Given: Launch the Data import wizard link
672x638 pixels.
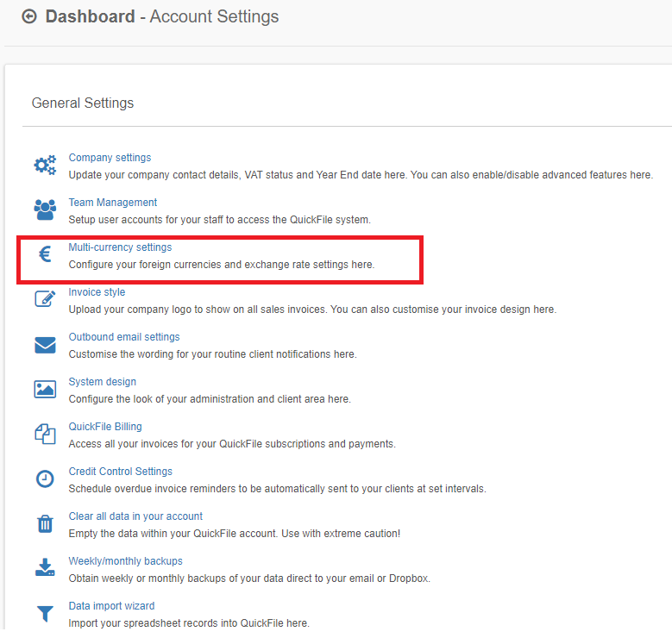Looking at the screenshot, I should pyautogui.click(x=111, y=606).
